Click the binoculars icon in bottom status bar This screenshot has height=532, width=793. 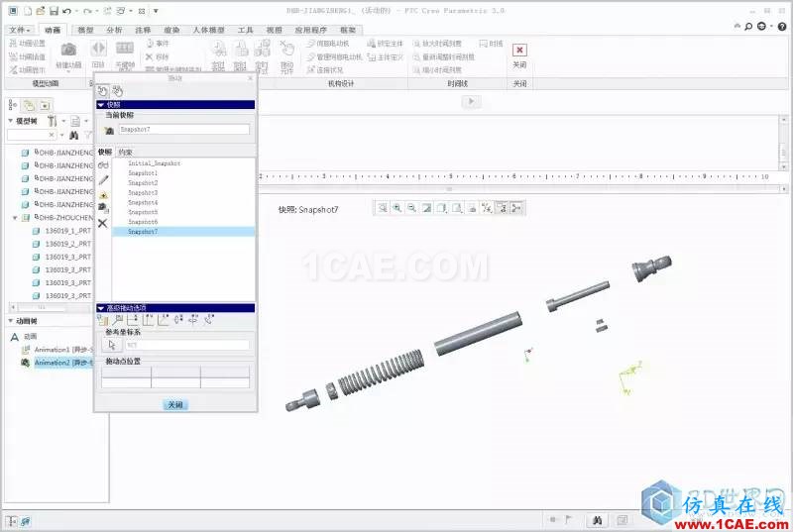597,520
